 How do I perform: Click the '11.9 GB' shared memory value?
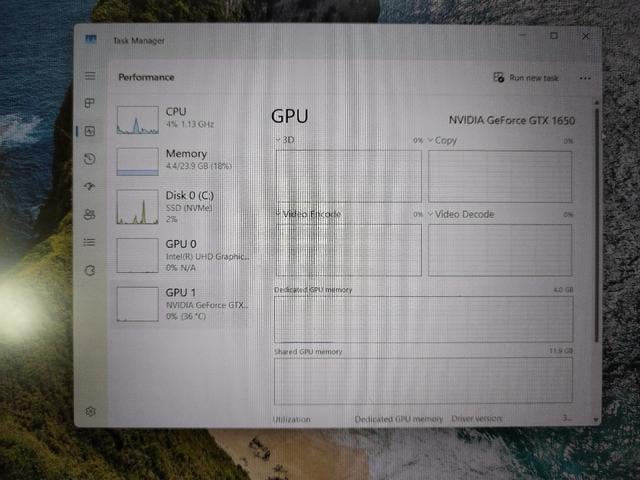click(x=561, y=351)
